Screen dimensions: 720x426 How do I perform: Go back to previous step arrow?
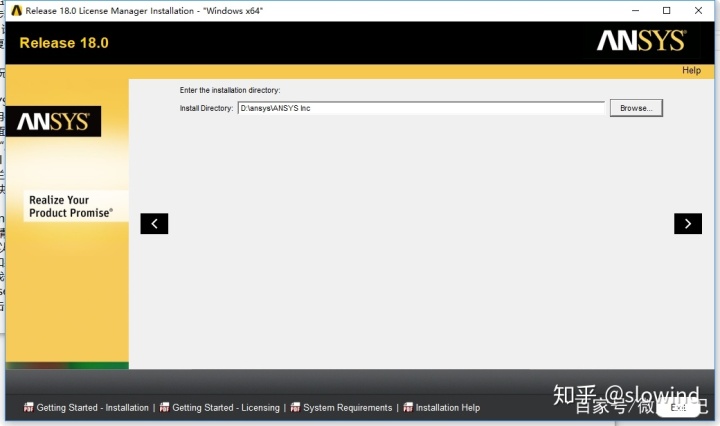154,224
